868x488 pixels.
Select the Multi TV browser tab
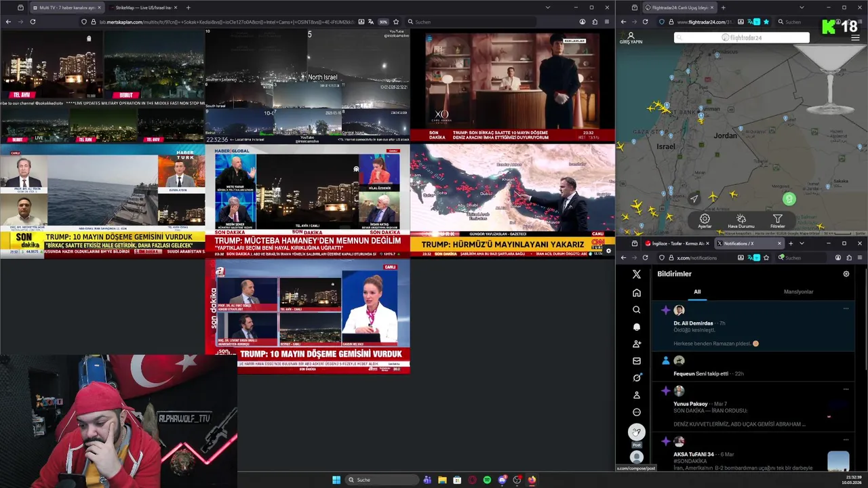(x=66, y=7)
